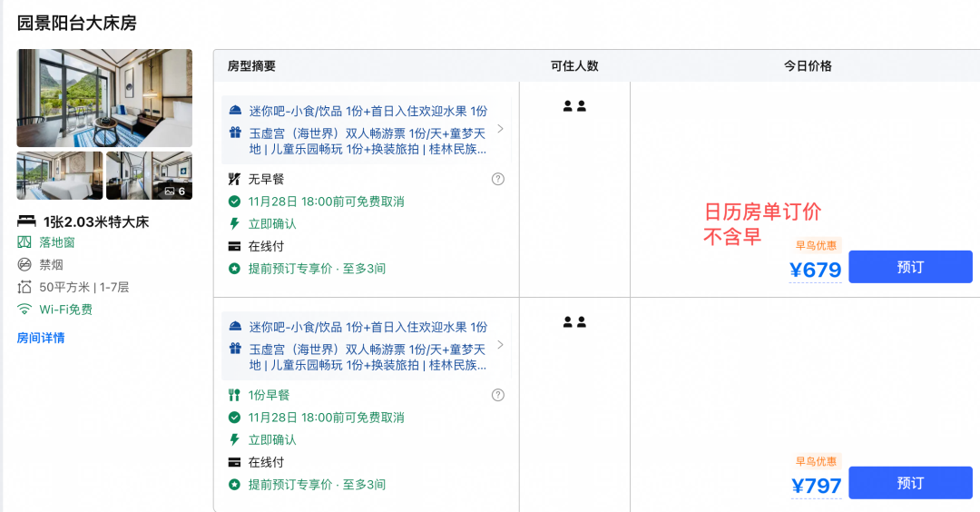
Task: Click 预订 button for ¥679 rate
Action: tap(910, 267)
